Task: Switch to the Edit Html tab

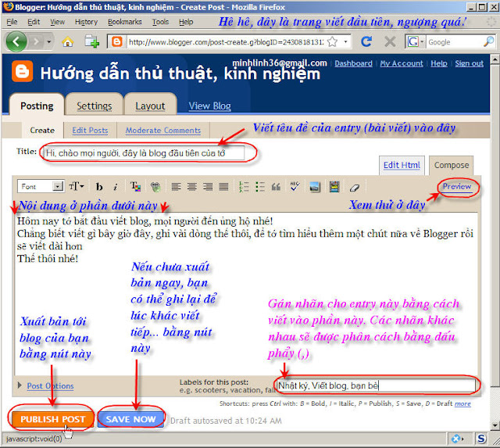Action: pyautogui.click(x=402, y=165)
